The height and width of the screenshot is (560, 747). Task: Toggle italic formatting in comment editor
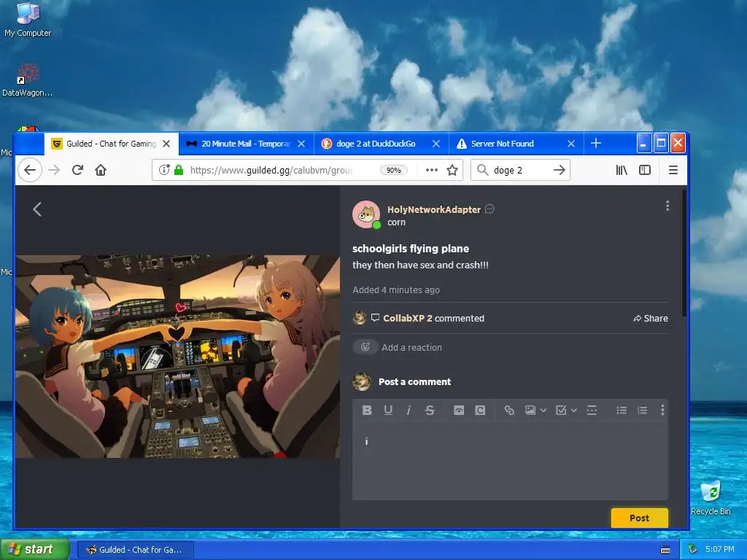pyautogui.click(x=409, y=410)
